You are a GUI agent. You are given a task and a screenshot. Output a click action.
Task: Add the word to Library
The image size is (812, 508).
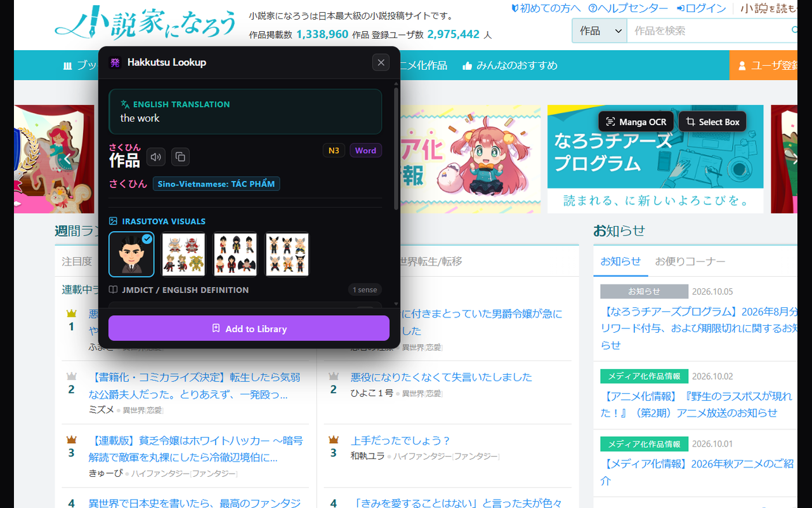pyautogui.click(x=249, y=328)
